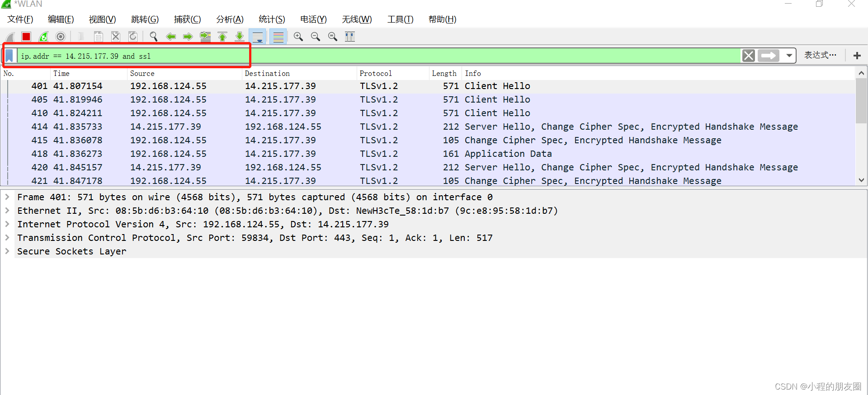Select packet 410 row

pyautogui.click(x=428, y=113)
